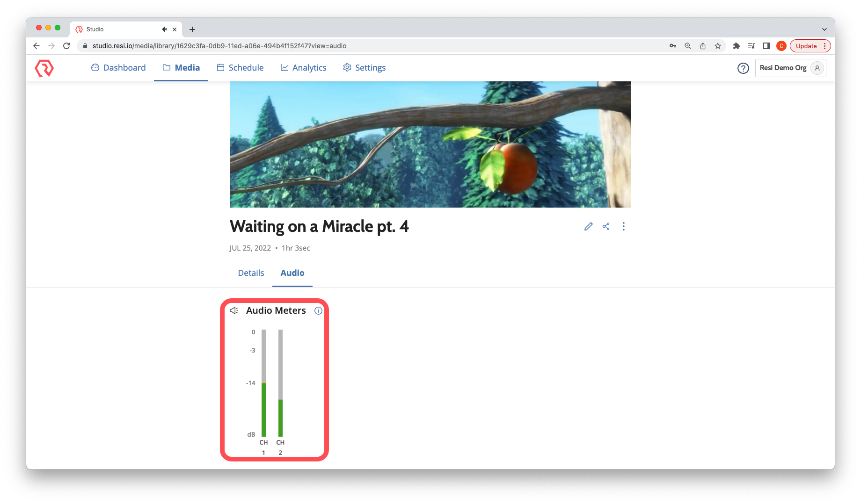This screenshot has height=504, width=861.
Task: Open the Schedule section
Action: click(x=240, y=68)
